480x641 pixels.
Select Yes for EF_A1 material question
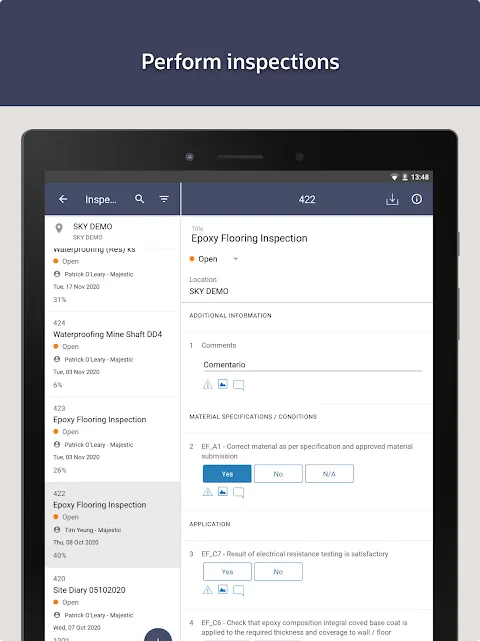point(227,474)
